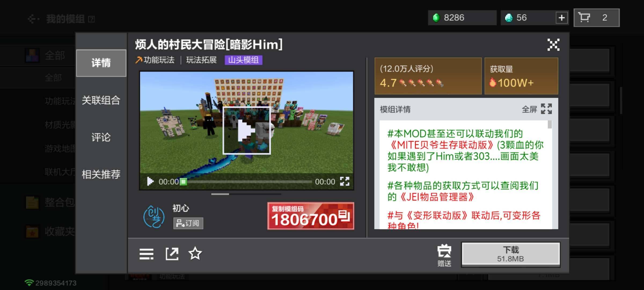Play the video with the center play button
The height and width of the screenshot is (290, 644).
[247, 130]
